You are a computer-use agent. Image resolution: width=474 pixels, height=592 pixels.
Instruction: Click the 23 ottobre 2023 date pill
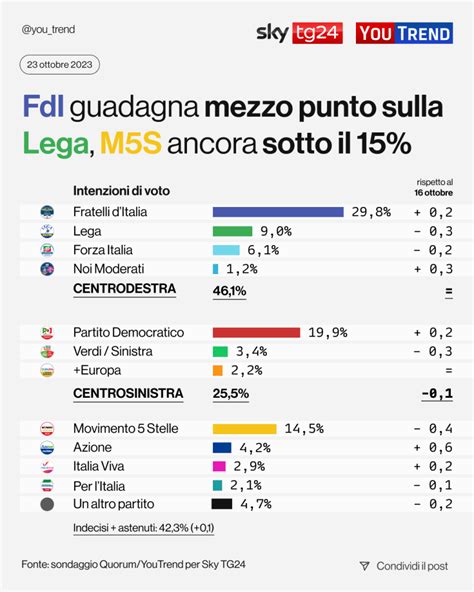point(60,65)
